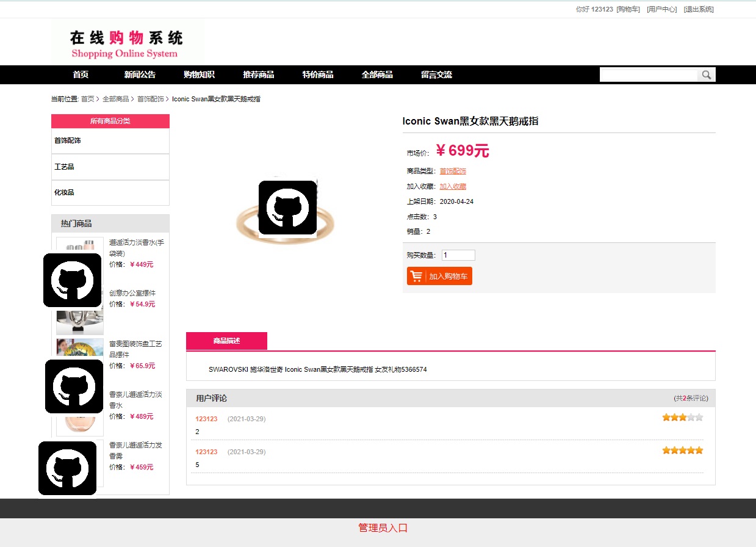Open the 购物车 link at top
Viewport: 756px width, 547px height.
(x=628, y=9)
